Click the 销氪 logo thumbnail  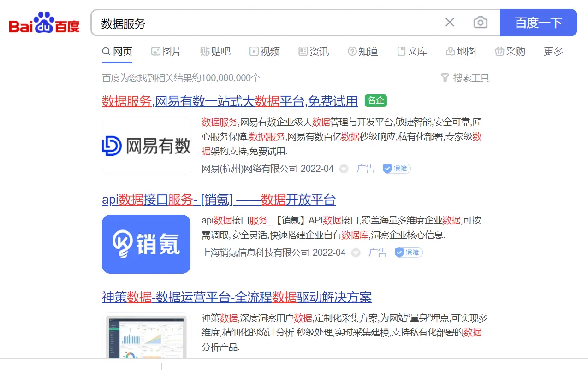(146, 244)
